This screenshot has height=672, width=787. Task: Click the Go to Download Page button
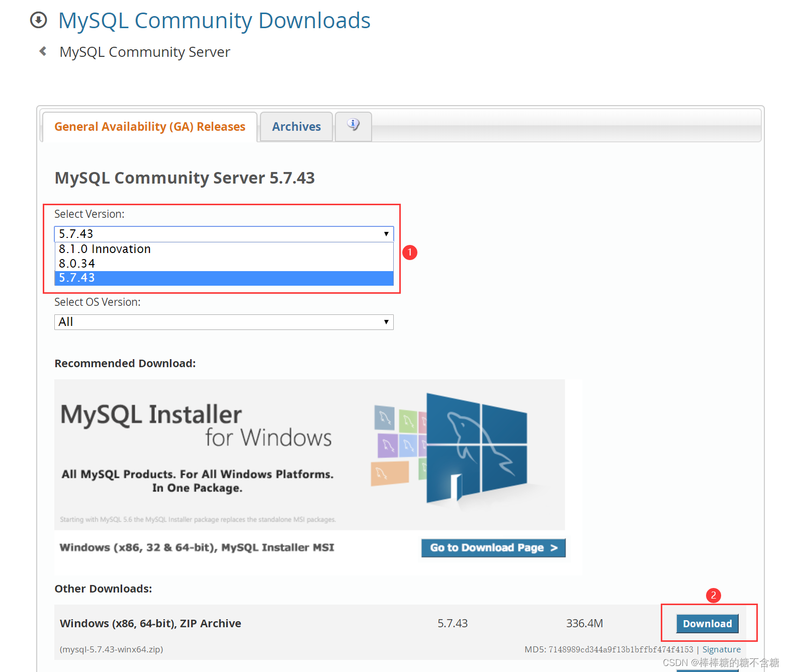click(x=493, y=548)
